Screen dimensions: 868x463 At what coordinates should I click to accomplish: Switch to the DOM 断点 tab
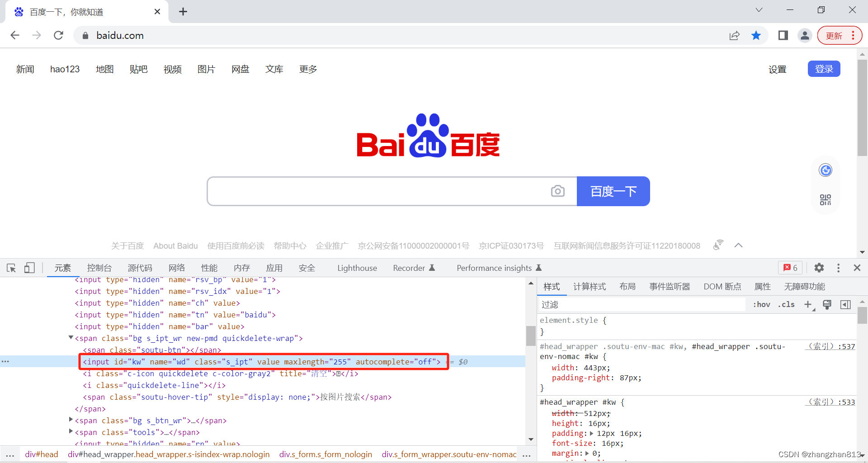point(722,287)
